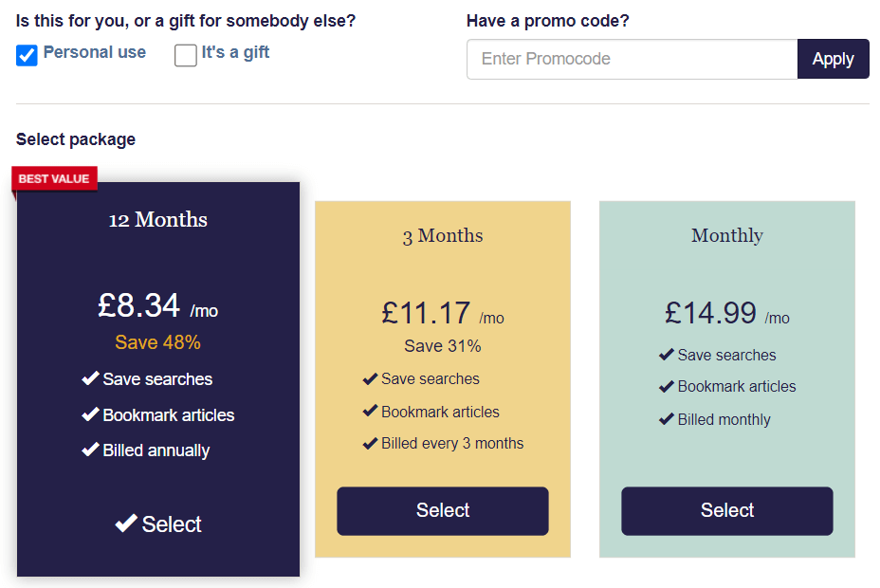Click the checkmark beside Billed monthly
The image size is (880, 588).
click(667, 419)
